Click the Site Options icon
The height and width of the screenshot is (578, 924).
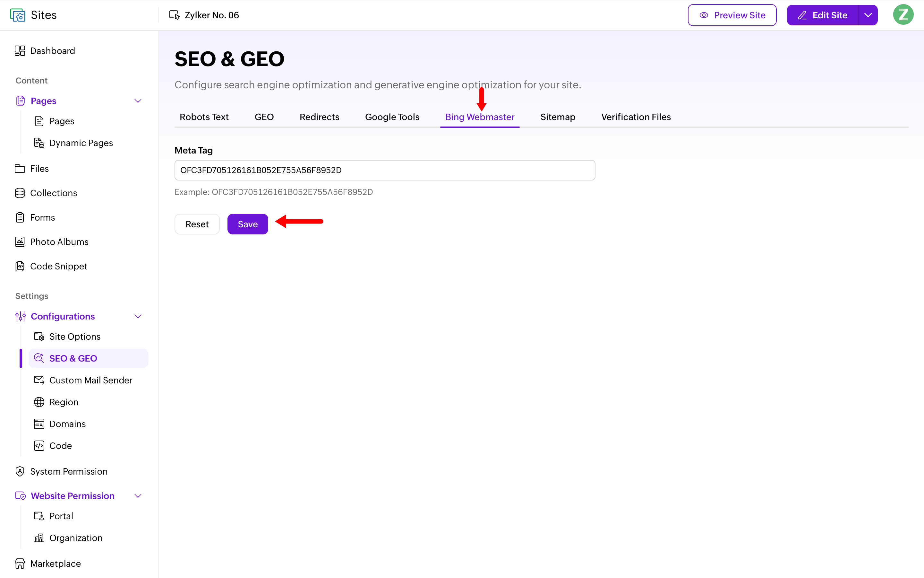[39, 337]
